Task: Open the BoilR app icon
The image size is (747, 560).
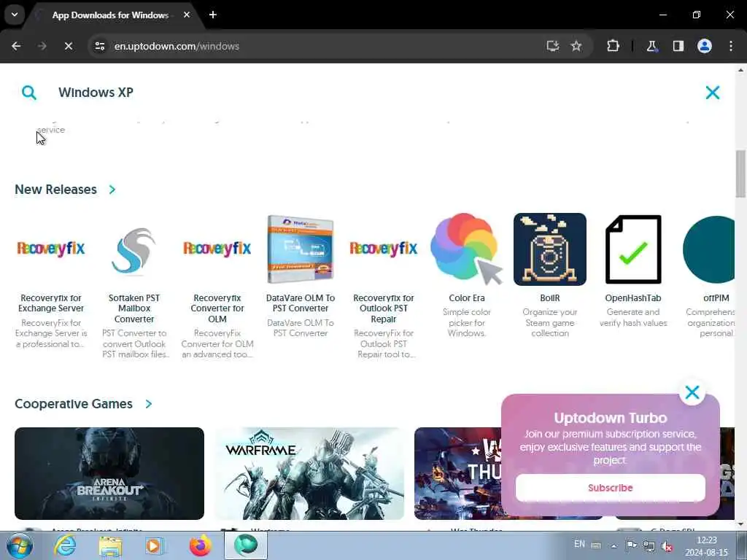Action: coord(550,249)
